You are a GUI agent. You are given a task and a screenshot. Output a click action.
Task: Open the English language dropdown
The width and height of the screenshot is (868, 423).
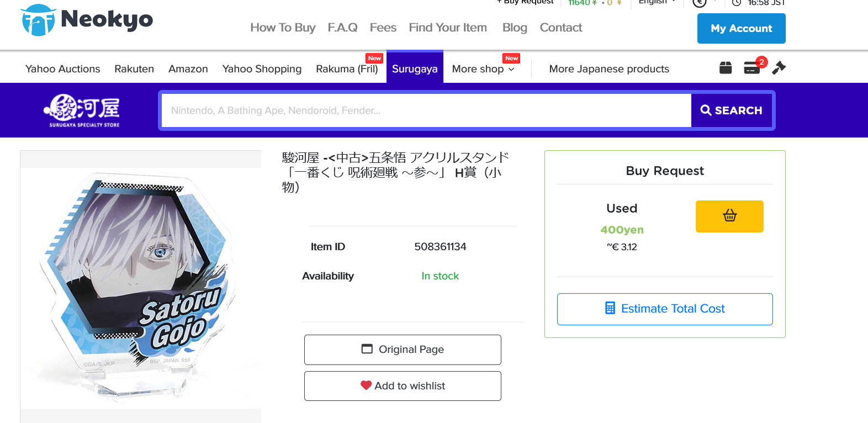657,3
